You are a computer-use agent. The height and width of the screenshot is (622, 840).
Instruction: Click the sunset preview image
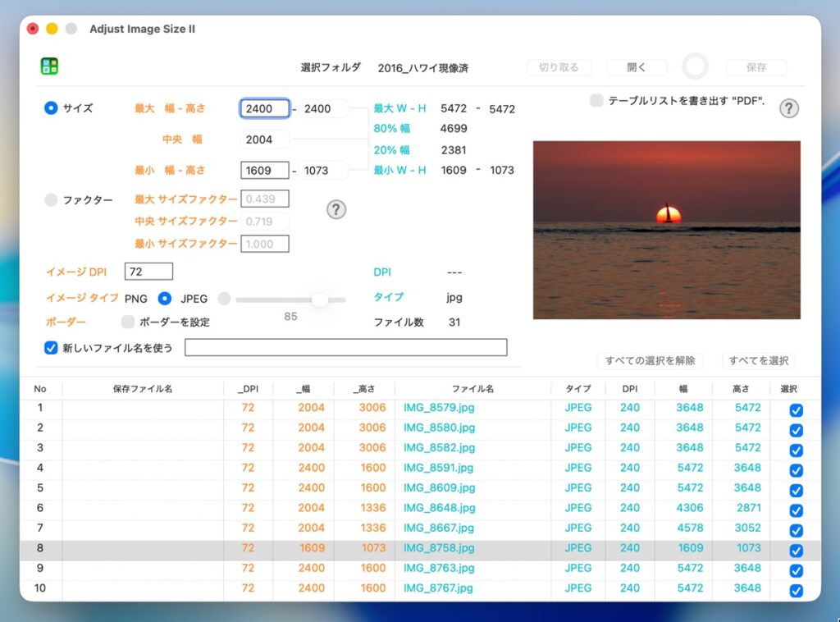pyautogui.click(x=666, y=230)
